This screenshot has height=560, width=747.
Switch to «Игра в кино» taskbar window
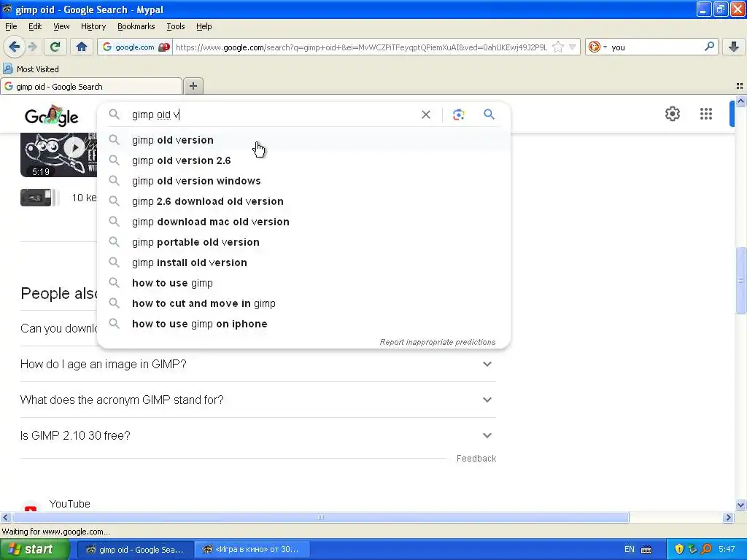[x=252, y=549]
